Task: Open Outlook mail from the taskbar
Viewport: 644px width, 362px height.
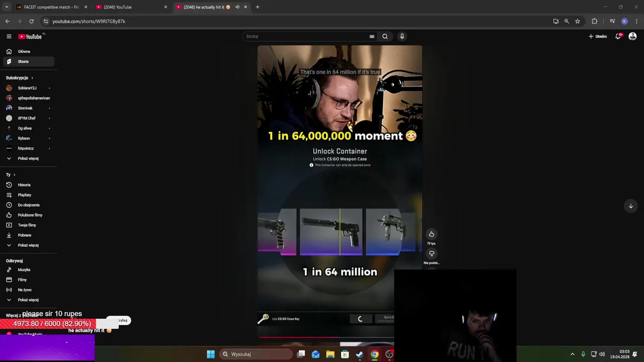Action: [315, 354]
